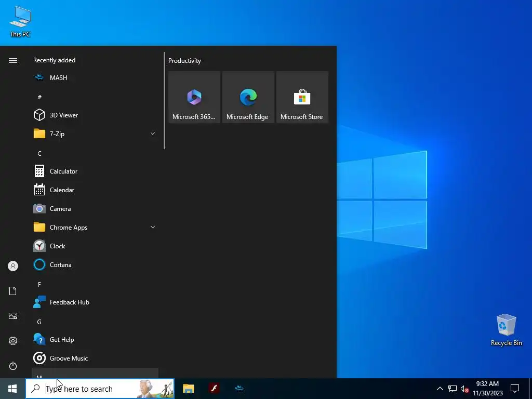Open Flash icon on taskbar
Screen dimensions: 532x399
coord(214,389)
